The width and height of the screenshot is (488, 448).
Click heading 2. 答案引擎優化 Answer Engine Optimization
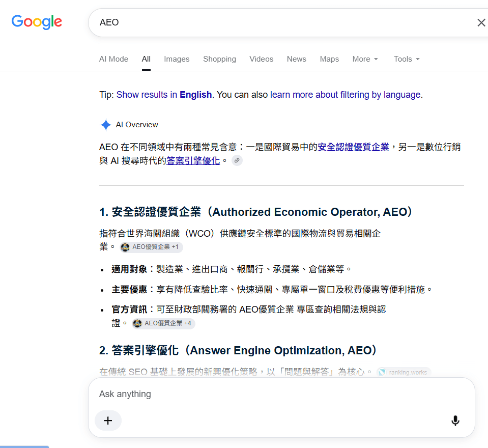(x=238, y=350)
